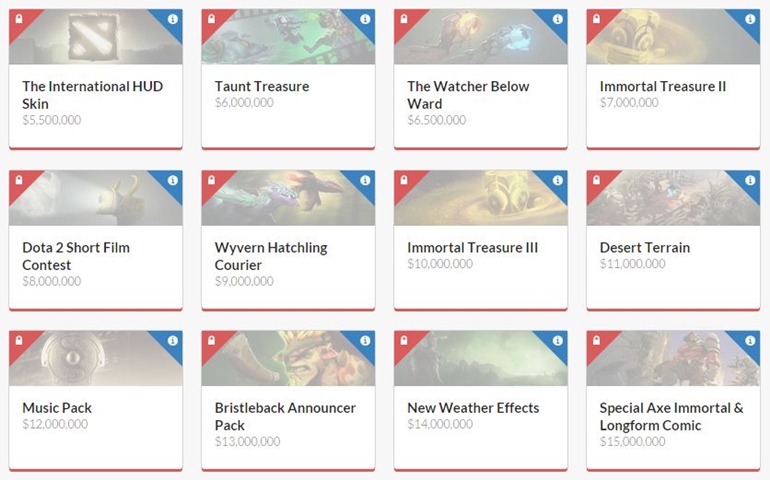Click Music Pack reward title

(x=57, y=408)
